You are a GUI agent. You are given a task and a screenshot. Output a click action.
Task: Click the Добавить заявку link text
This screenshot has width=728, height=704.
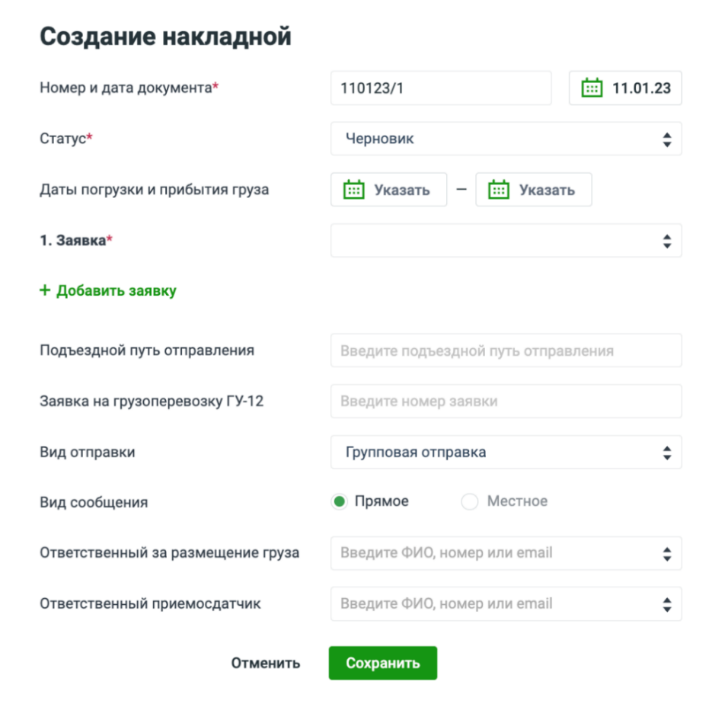point(117,290)
